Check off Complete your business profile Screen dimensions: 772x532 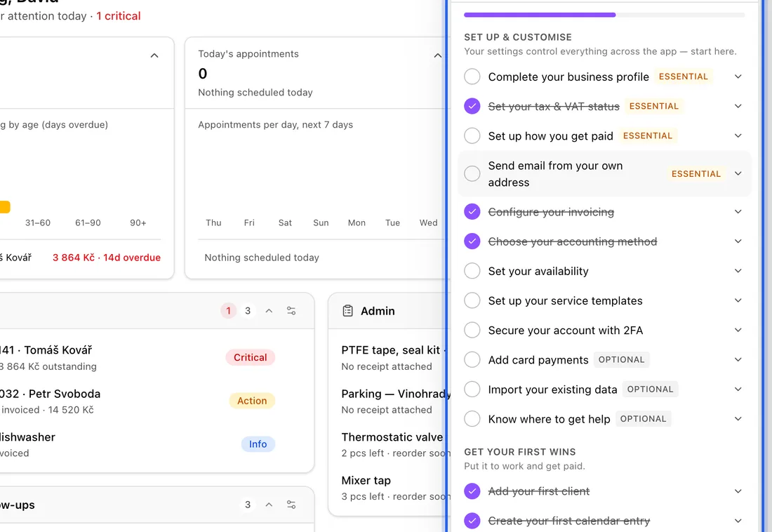472,77
